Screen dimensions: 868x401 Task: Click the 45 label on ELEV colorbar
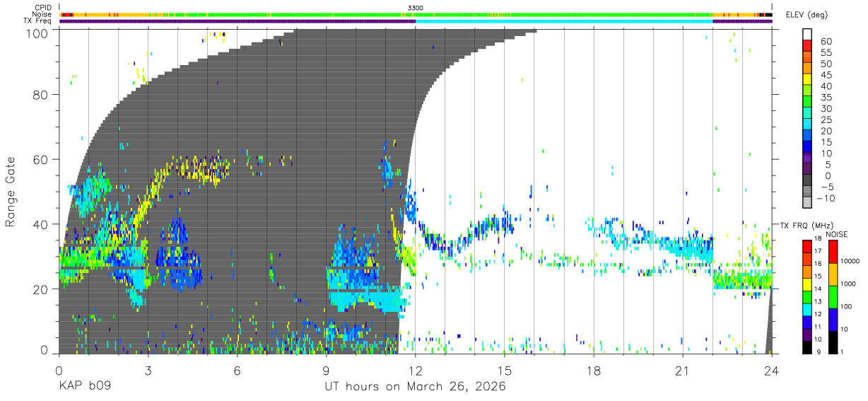click(827, 75)
